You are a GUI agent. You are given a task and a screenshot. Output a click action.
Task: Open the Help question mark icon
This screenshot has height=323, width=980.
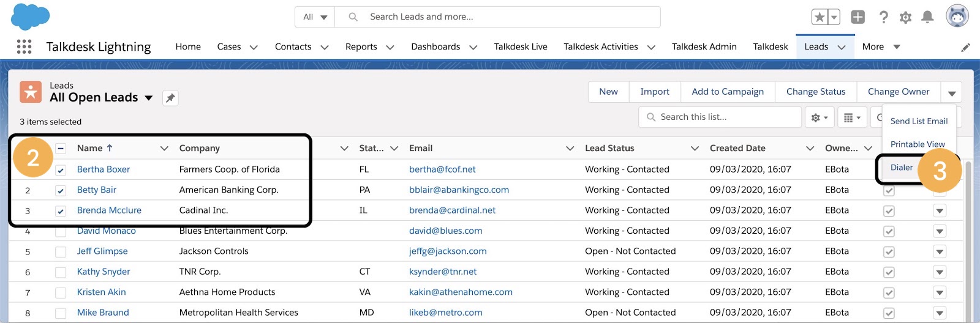(883, 17)
